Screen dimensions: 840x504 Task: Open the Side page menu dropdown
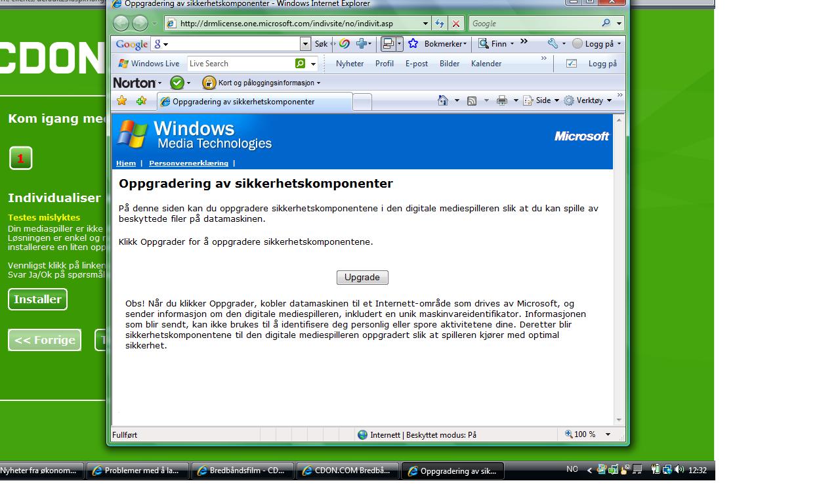(557, 100)
